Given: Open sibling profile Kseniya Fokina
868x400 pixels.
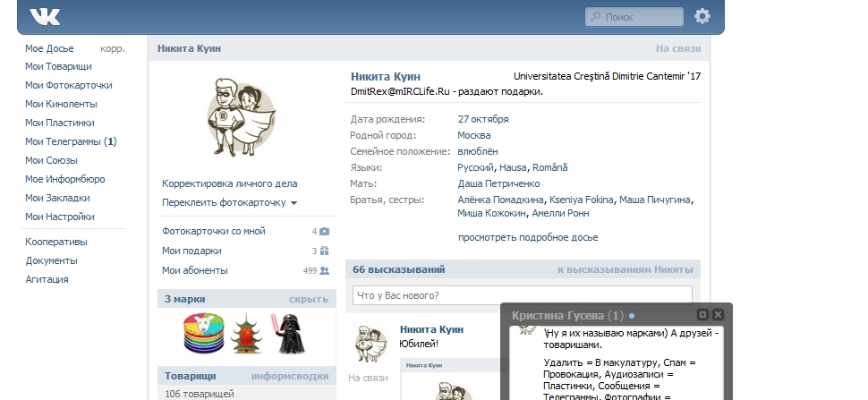Looking at the screenshot, I should pyautogui.click(x=582, y=200).
